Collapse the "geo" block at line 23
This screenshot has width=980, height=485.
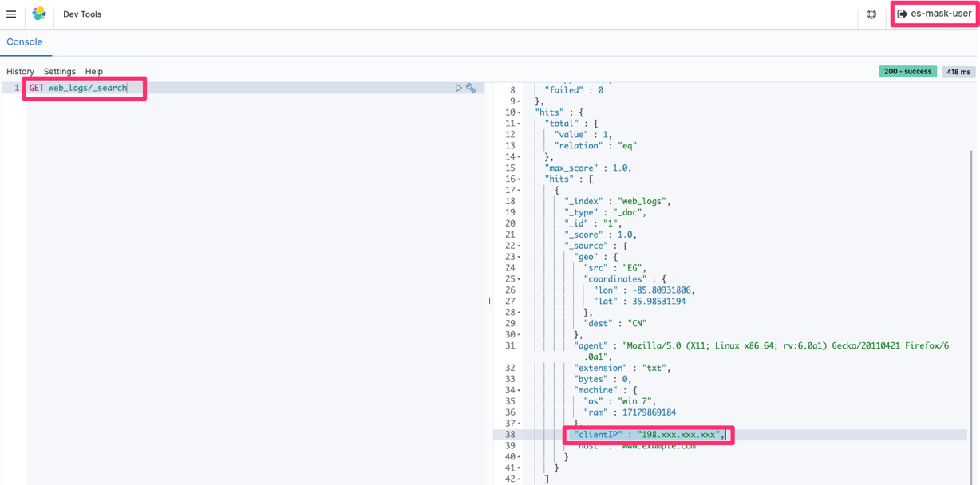pos(519,257)
